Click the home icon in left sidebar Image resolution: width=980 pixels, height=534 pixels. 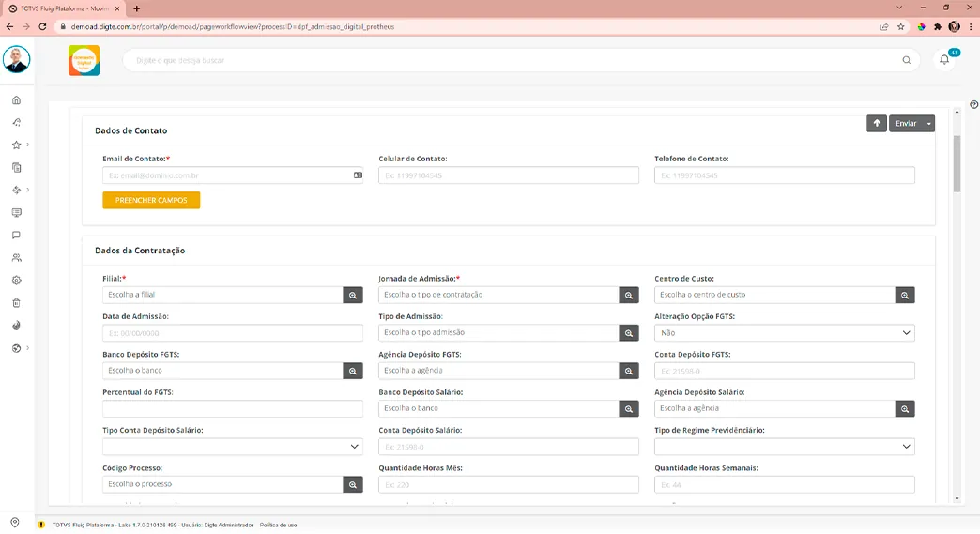16,99
